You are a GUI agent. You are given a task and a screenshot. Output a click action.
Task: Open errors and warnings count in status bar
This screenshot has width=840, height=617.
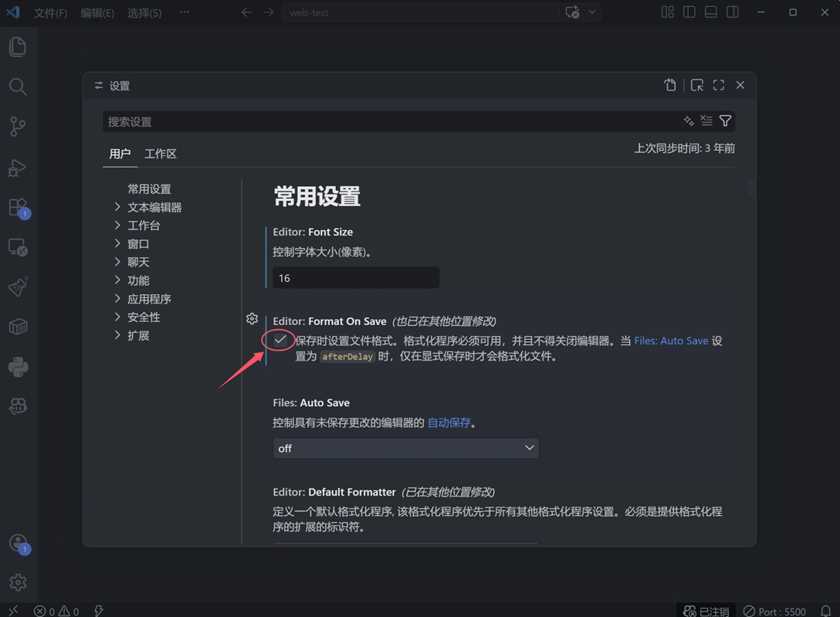[56, 611]
